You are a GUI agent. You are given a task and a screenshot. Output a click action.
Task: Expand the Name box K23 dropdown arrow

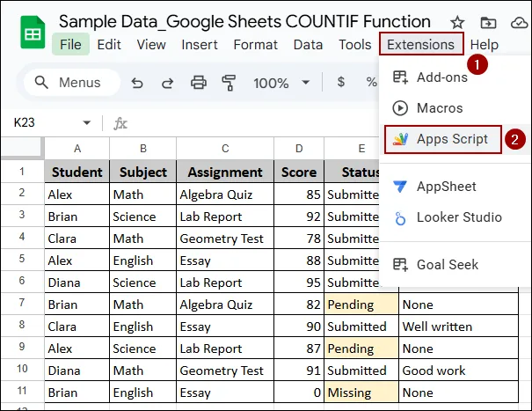87,122
